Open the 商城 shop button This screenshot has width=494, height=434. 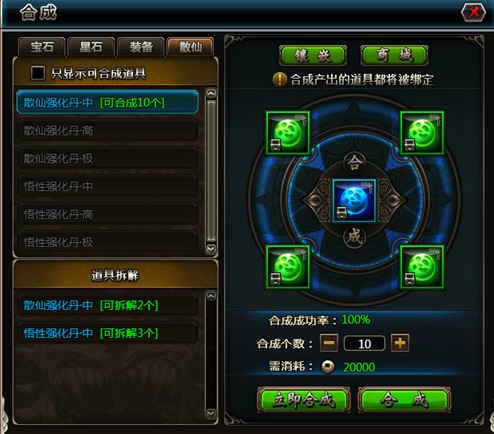coord(394,55)
